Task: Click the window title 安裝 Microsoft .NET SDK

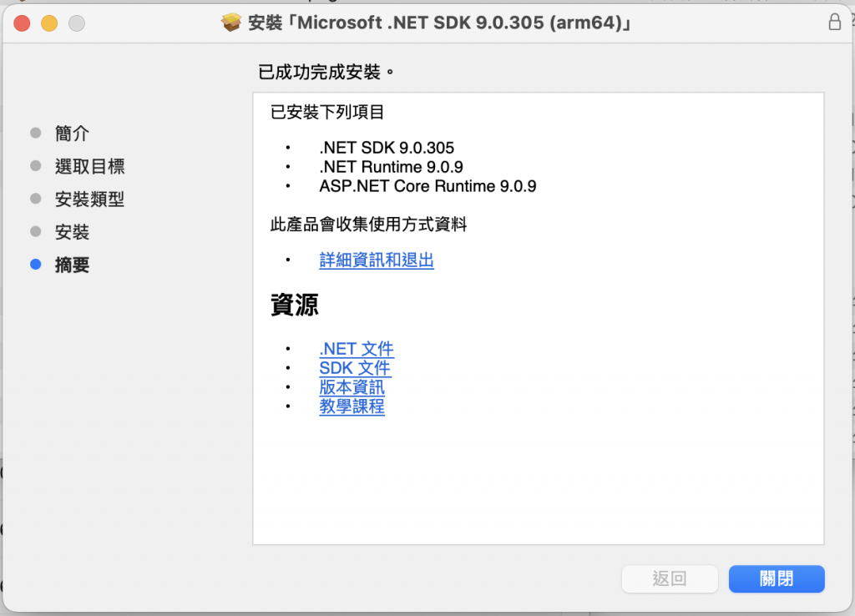Action: click(x=439, y=23)
